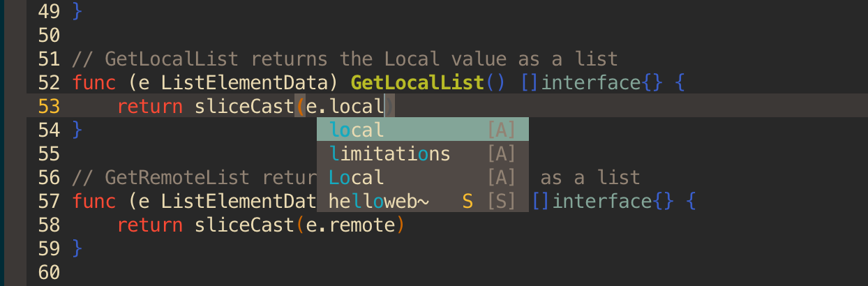The image size is (868, 286).
Task: Click line number 57 in the gutter
Action: [x=49, y=201]
